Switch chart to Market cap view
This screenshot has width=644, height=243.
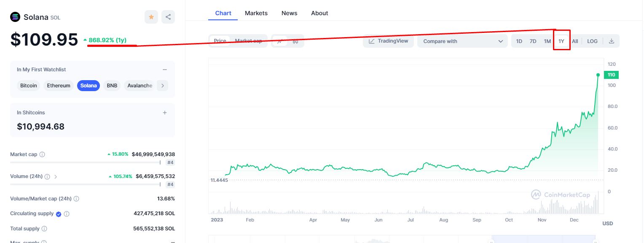click(x=248, y=41)
